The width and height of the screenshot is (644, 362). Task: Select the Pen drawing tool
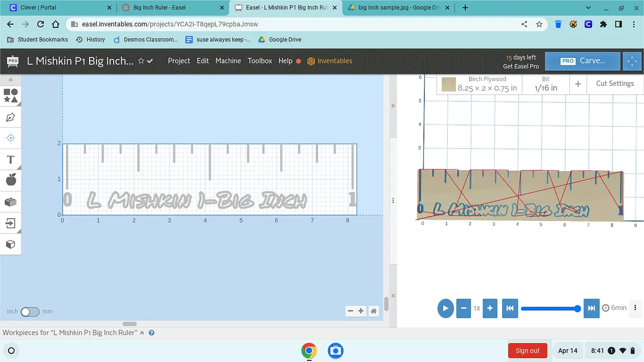tap(11, 117)
